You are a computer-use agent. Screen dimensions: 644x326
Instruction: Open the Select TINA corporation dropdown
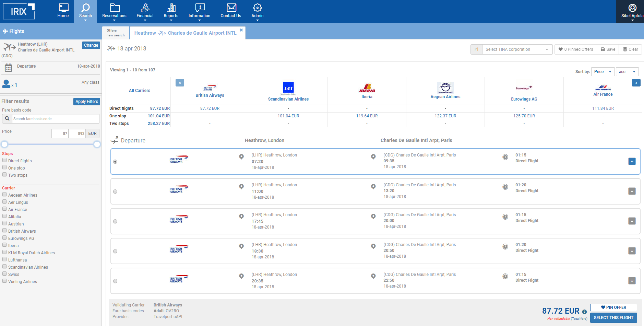tap(517, 49)
